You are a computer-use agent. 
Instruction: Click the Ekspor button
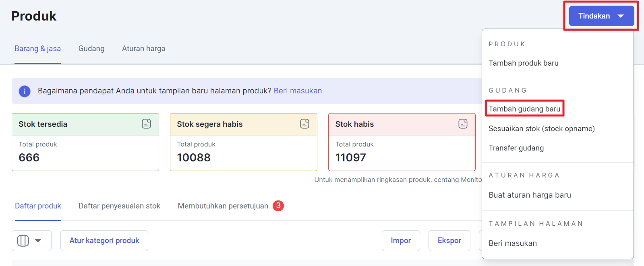pos(449,241)
